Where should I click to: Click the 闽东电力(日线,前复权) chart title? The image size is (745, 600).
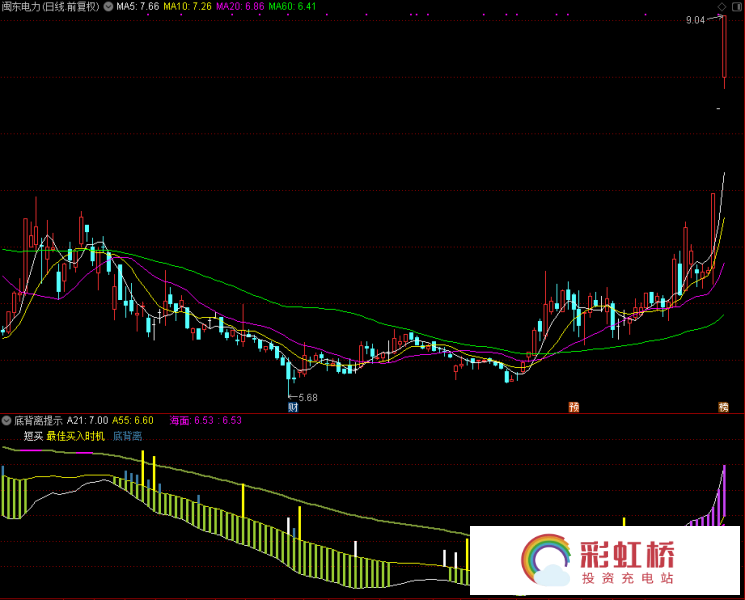click(x=51, y=7)
